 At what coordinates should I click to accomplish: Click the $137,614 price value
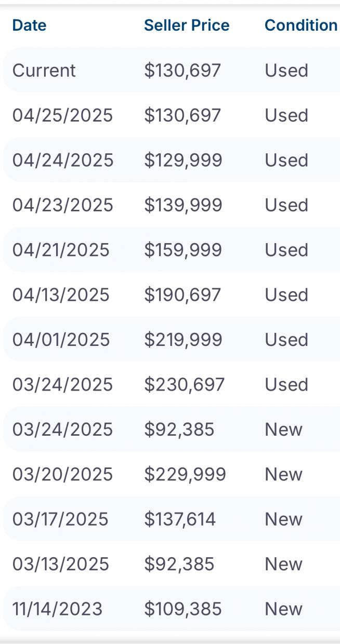pyautogui.click(x=180, y=519)
